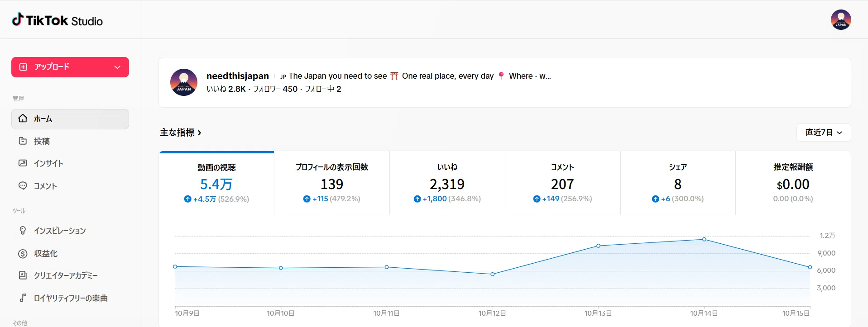Select the シェア metric tab
868x327 pixels.
tap(678, 183)
